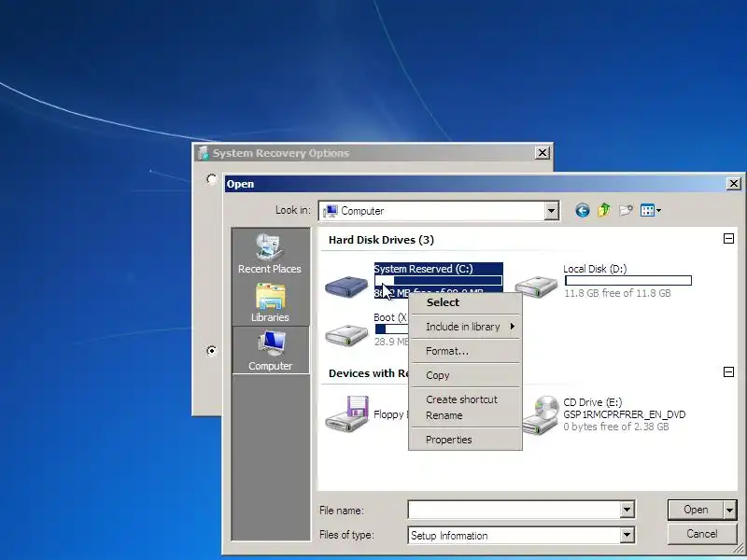Select the Floppy Disk Drive icon
Screen dimensions: 747x560
coord(346,413)
